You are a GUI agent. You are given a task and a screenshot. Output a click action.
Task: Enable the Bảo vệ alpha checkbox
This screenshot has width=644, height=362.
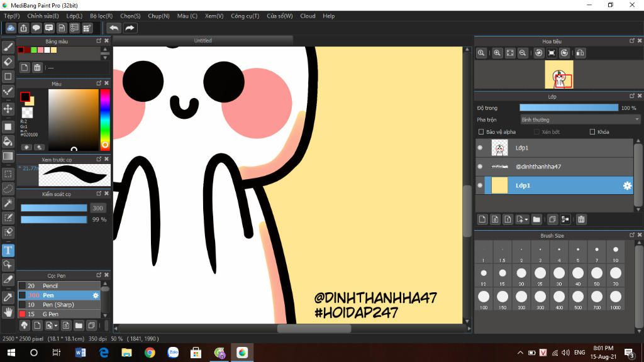coord(481,132)
